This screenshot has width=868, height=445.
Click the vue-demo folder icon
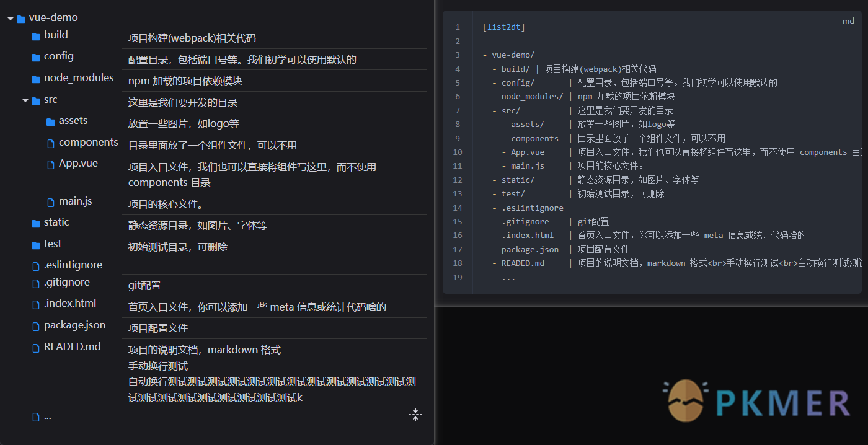coord(21,19)
